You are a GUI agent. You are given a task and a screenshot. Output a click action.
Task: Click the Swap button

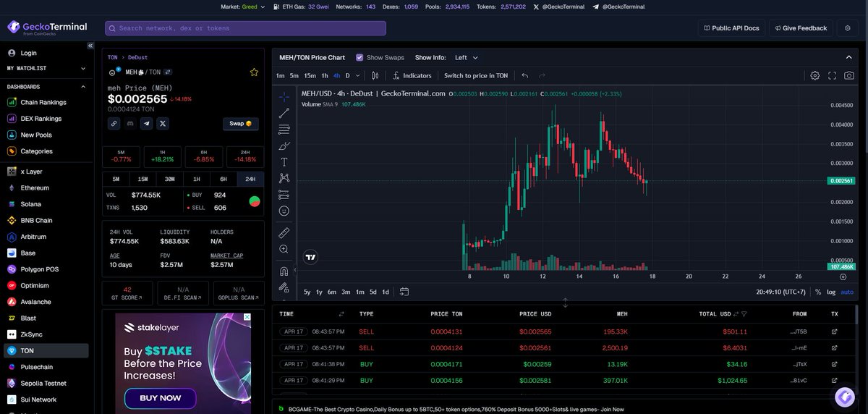(x=240, y=124)
